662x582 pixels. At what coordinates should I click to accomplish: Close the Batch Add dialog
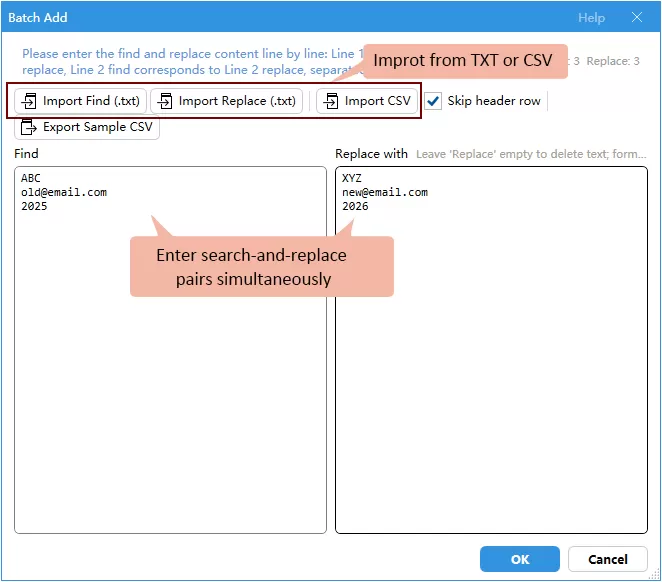point(637,17)
